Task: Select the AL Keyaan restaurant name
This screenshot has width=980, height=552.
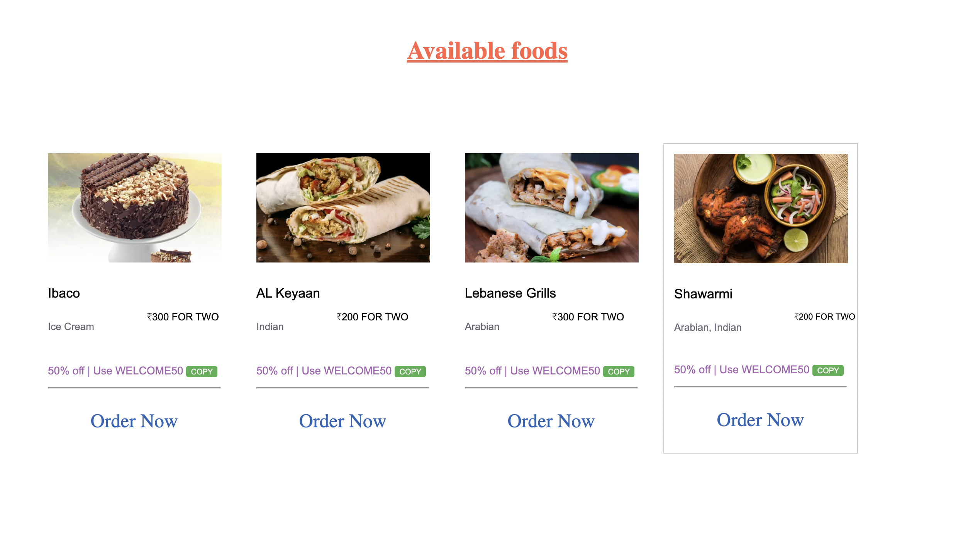Action: click(288, 293)
